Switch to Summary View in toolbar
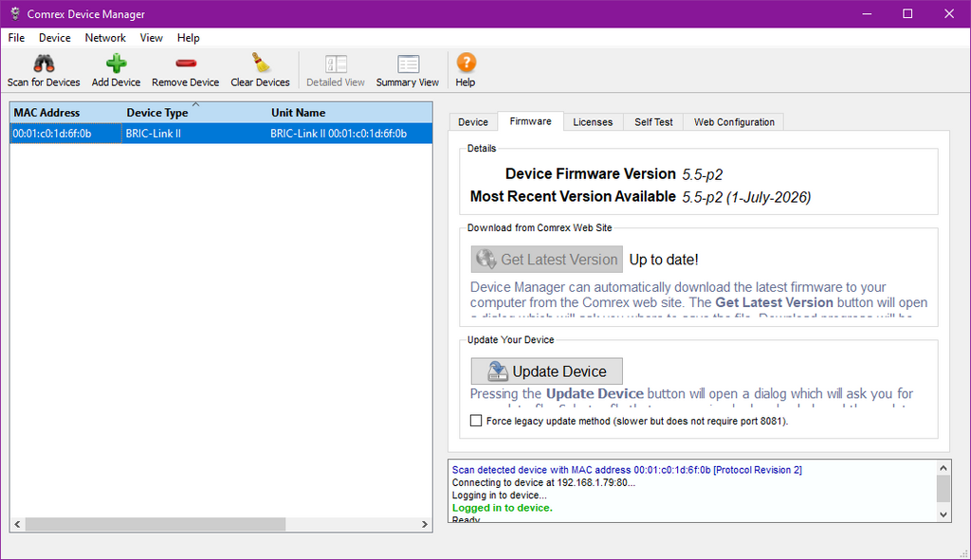This screenshot has height=560, width=971. (x=408, y=70)
